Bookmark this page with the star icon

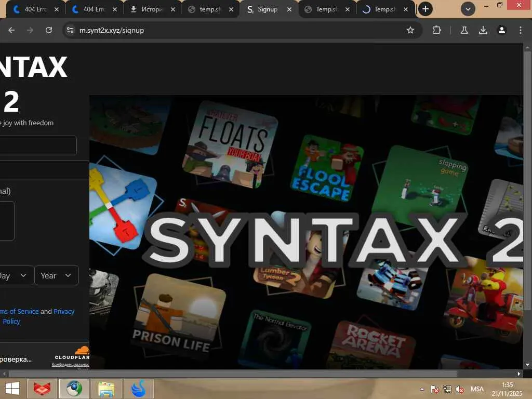pos(410,30)
